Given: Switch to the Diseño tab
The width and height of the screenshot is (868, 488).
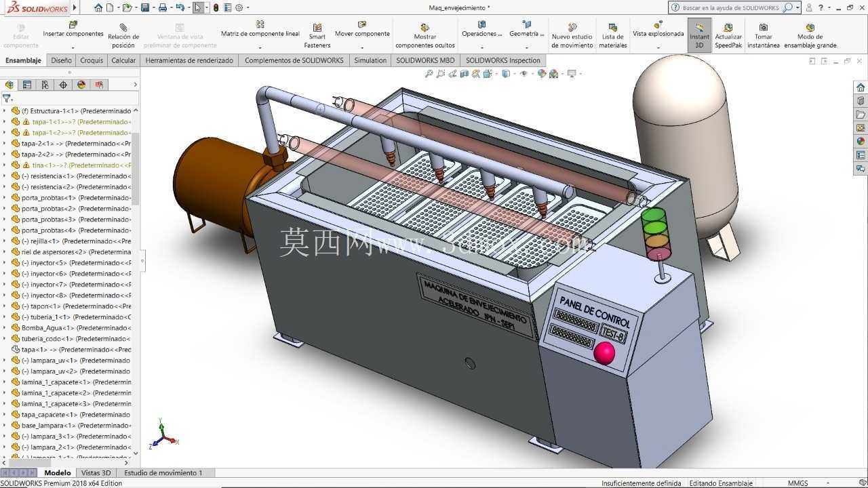Looking at the screenshot, I should click(x=61, y=60).
